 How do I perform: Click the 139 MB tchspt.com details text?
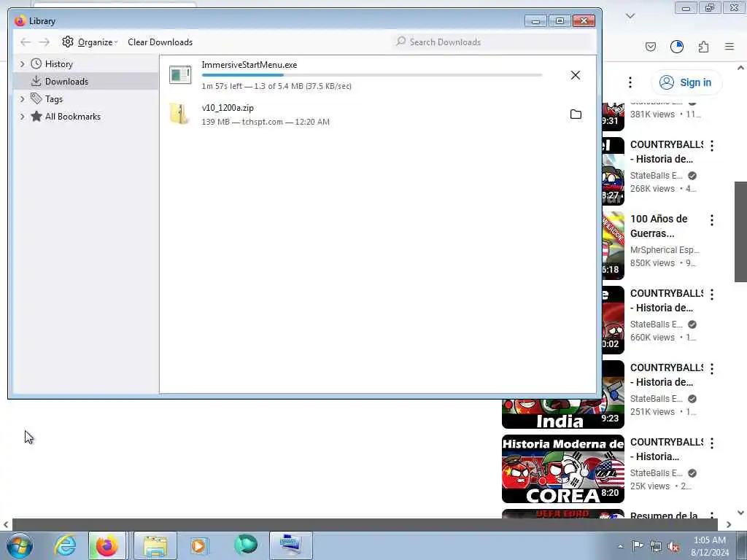266,122
